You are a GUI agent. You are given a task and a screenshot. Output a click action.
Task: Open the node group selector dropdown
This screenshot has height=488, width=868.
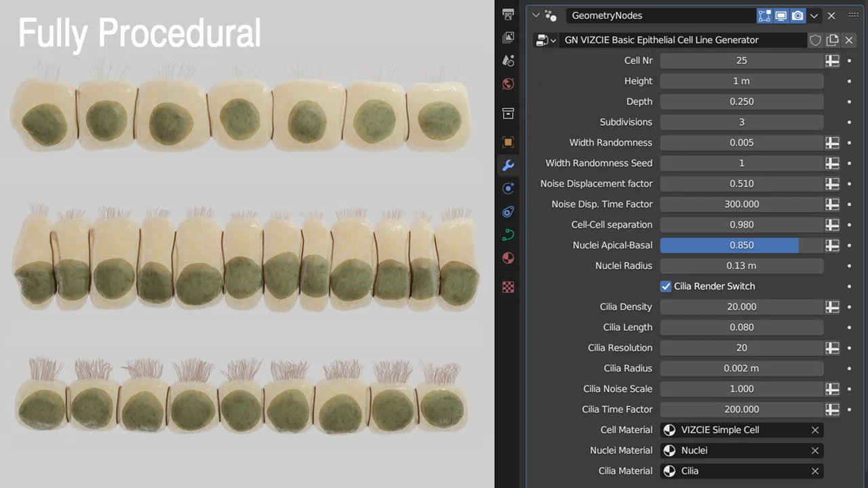[546, 40]
